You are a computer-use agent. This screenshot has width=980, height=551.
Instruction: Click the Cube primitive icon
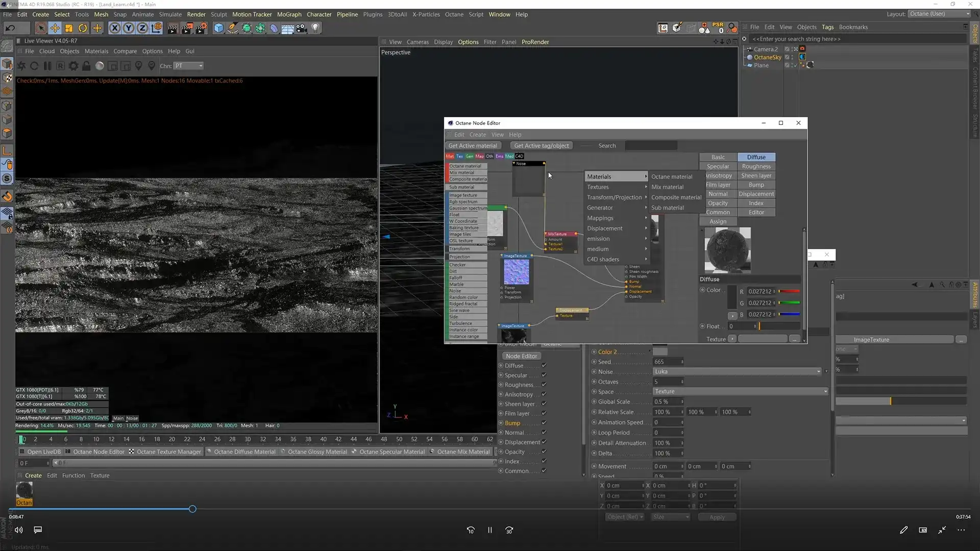(218, 28)
